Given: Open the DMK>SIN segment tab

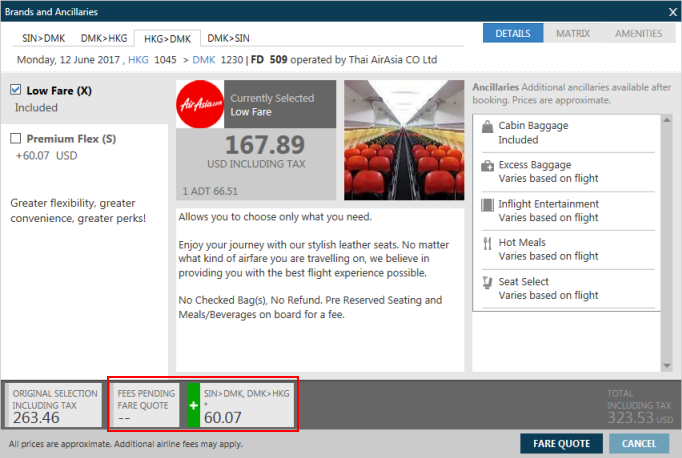Looking at the screenshot, I should point(227,38).
